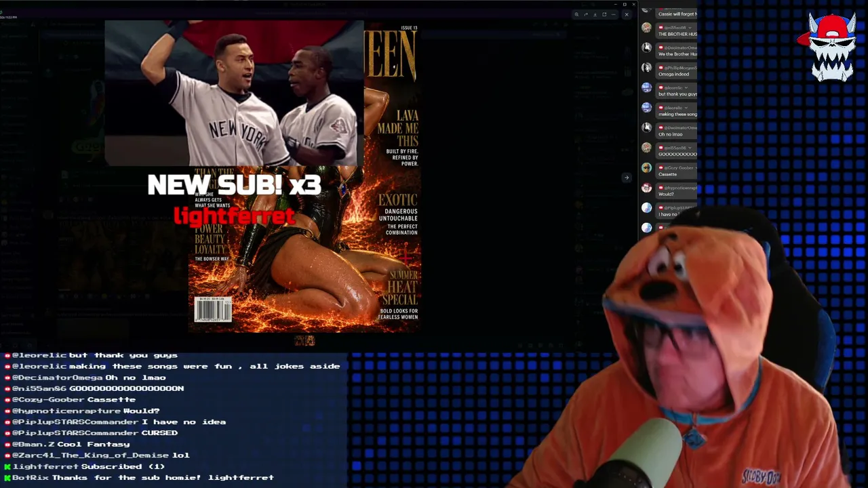Click avatar beside side-panel 'Oh no lmao'
Image resolution: width=868 pixels, height=488 pixels.
point(646,127)
